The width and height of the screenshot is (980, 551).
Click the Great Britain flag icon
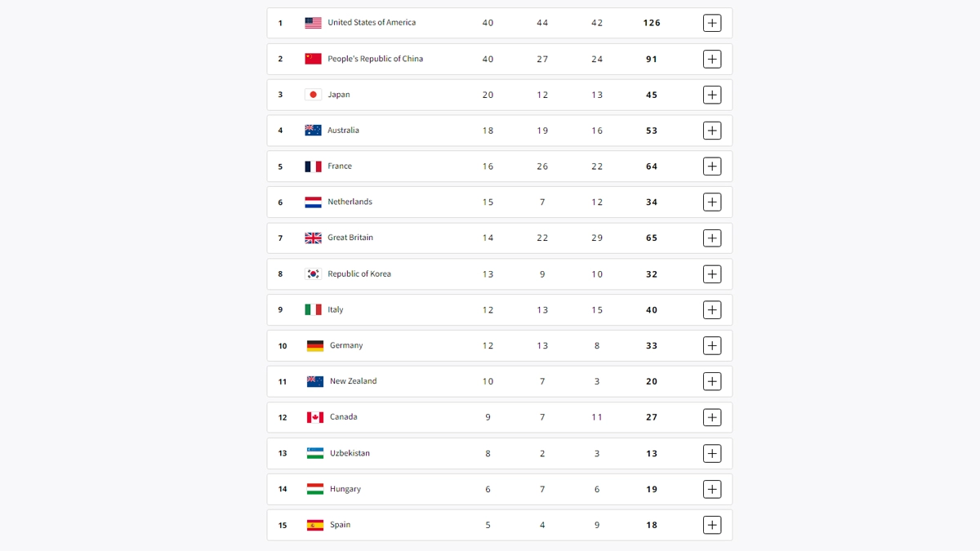313,238
